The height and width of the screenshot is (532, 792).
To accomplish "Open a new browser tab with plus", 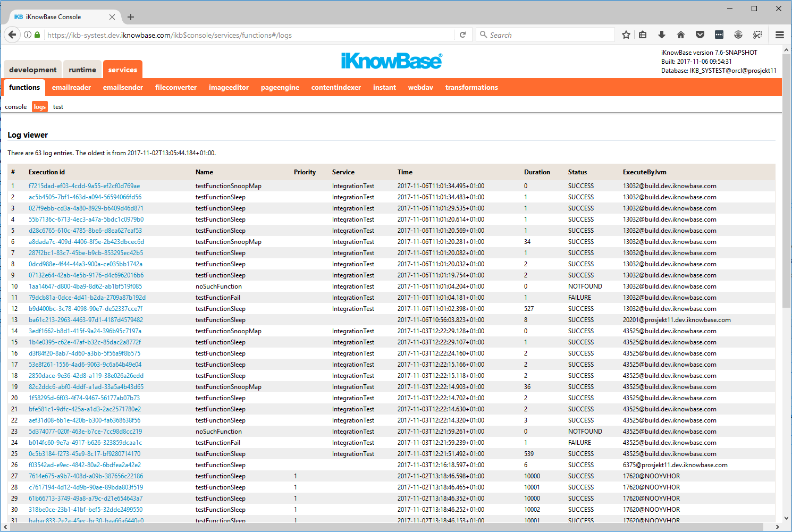I will pyautogui.click(x=131, y=17).
